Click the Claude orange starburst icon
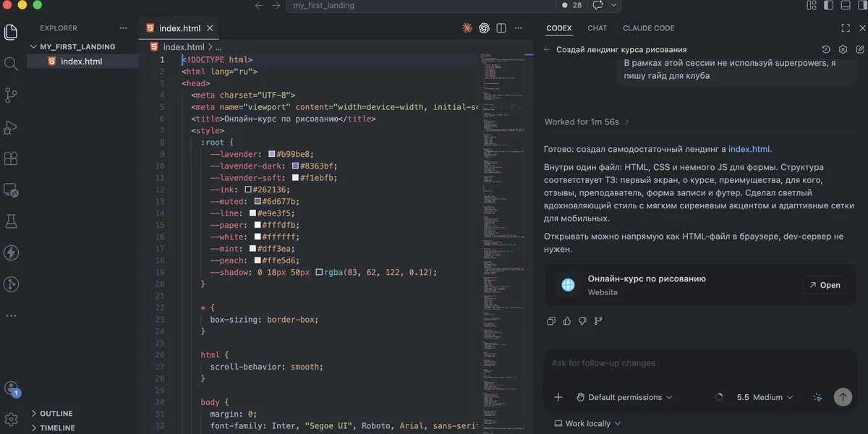The width and height of the screenshot is (868, 434). (467, 28)
